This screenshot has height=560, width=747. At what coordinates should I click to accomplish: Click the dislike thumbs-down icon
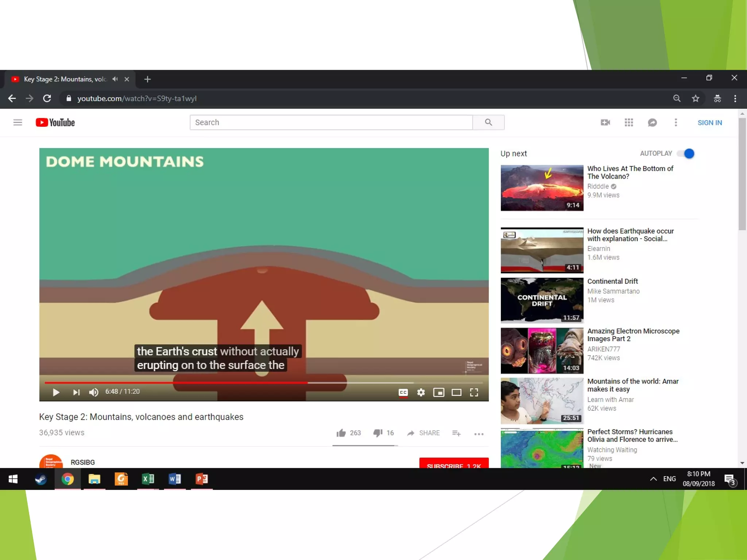[x=378, y=433]
